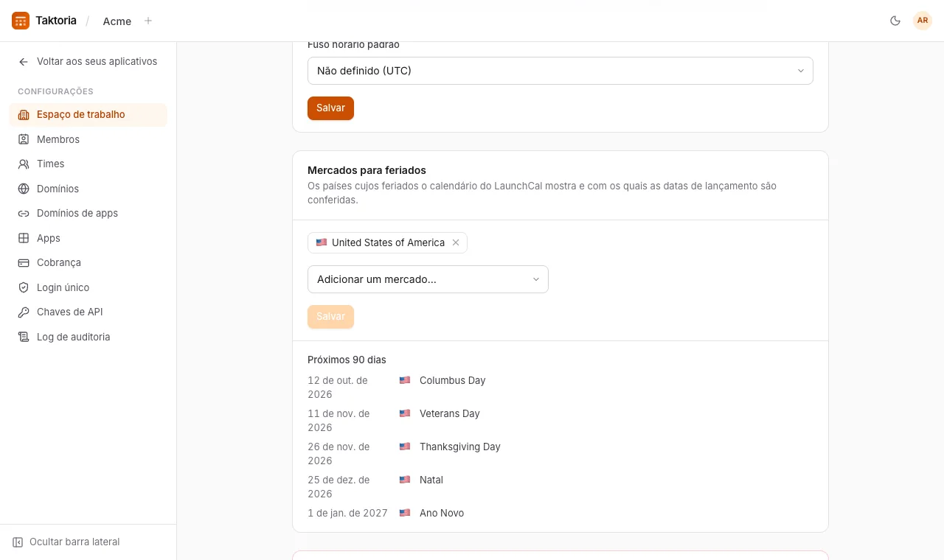Click the hide sidebar panel icon

[18, 542]
